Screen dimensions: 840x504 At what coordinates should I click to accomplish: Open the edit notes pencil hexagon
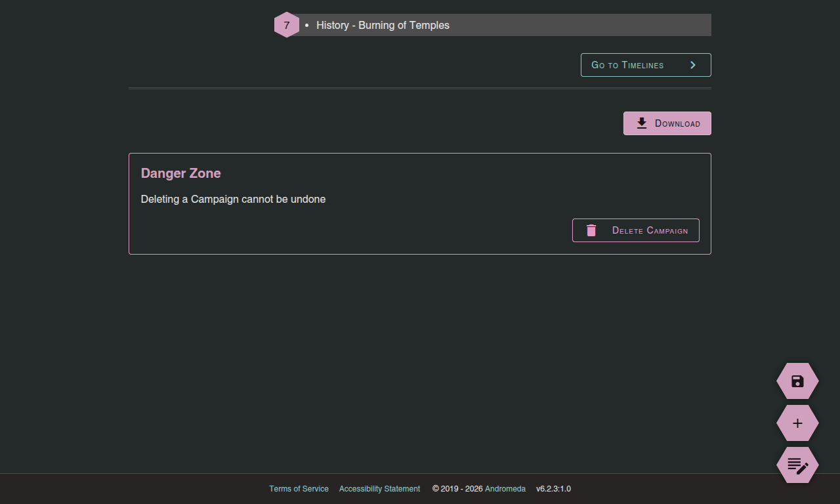click(x=797, y=465)
